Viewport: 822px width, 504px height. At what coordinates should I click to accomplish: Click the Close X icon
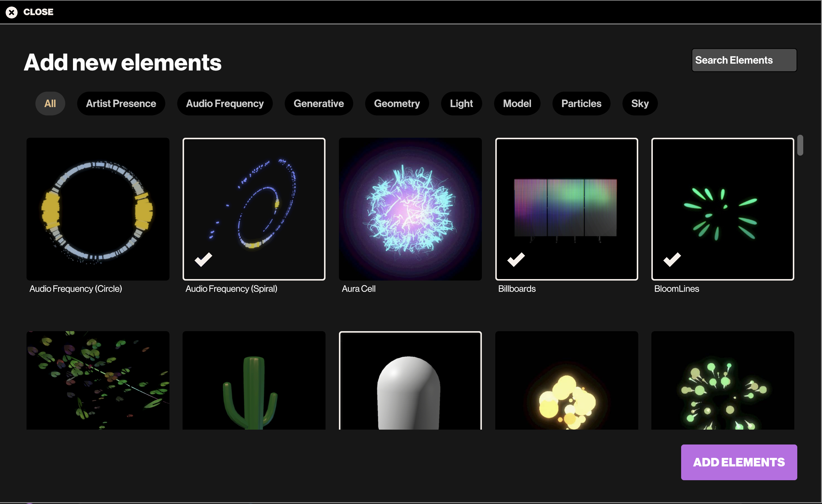coord(12,12)
